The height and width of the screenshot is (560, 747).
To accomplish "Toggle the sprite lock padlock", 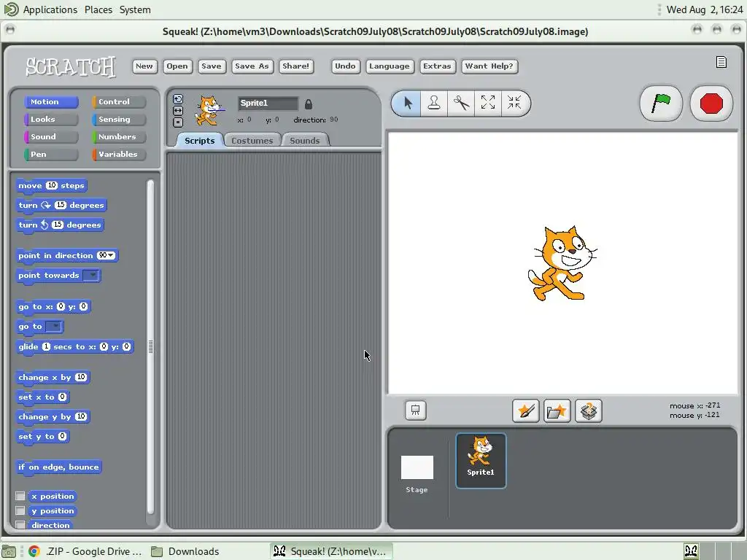I will (x=309, y=104).
